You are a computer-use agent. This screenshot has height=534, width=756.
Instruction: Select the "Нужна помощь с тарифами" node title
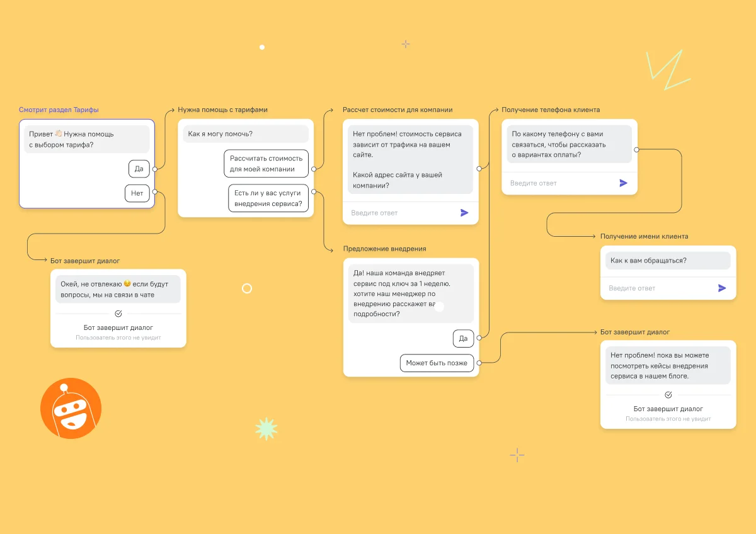coord(223,110)
